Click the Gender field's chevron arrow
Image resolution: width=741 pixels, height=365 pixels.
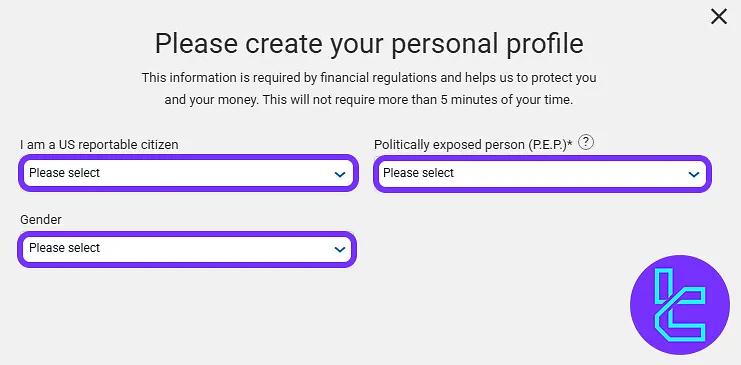coord(340,249)
